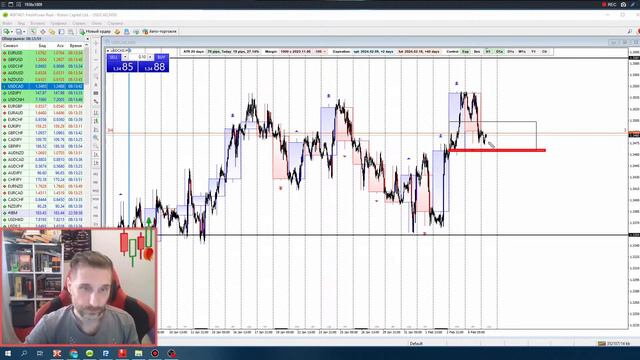Click the SELL button in one-click panel

tap(114, 57)
